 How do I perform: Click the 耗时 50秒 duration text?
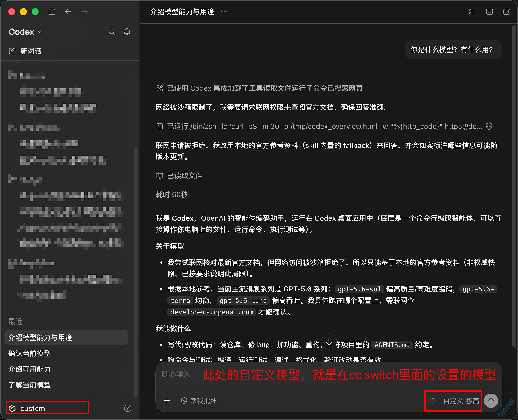click(172, 194)
